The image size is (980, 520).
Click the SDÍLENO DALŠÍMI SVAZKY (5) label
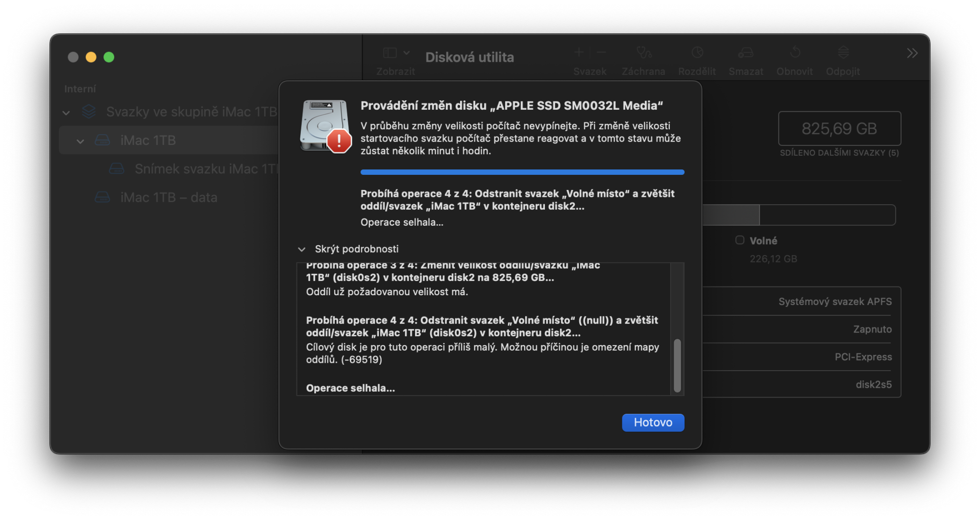839,153
